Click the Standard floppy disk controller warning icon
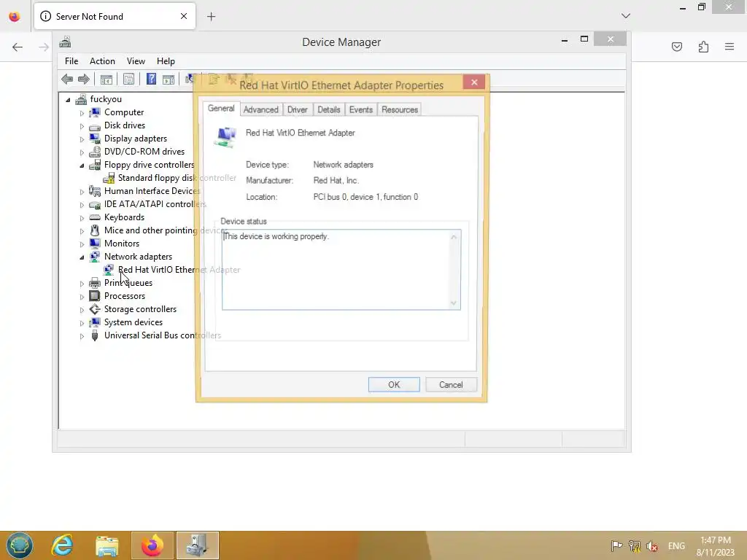This screenshot has height=560, width=747. pyautogui.click(x=109, y=178)
